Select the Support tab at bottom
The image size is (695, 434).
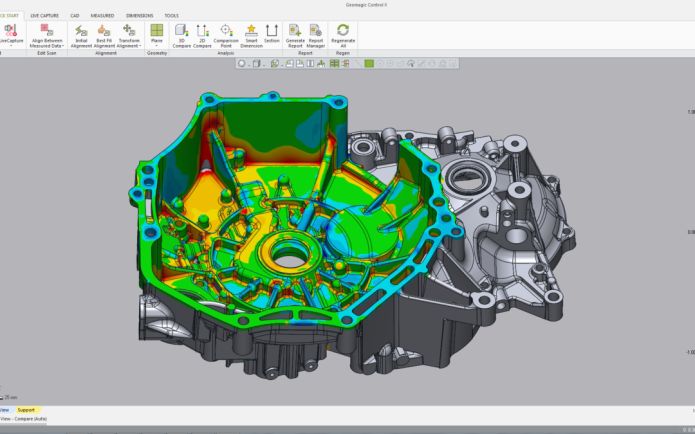click(x=26, y=410)
